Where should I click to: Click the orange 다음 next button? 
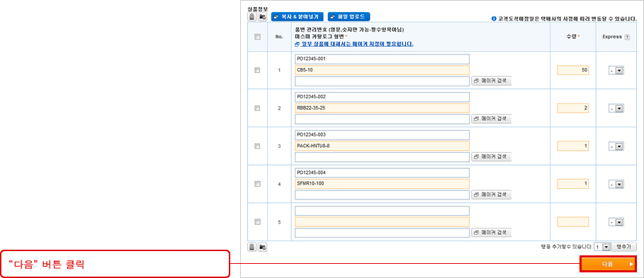coord(609,265)
